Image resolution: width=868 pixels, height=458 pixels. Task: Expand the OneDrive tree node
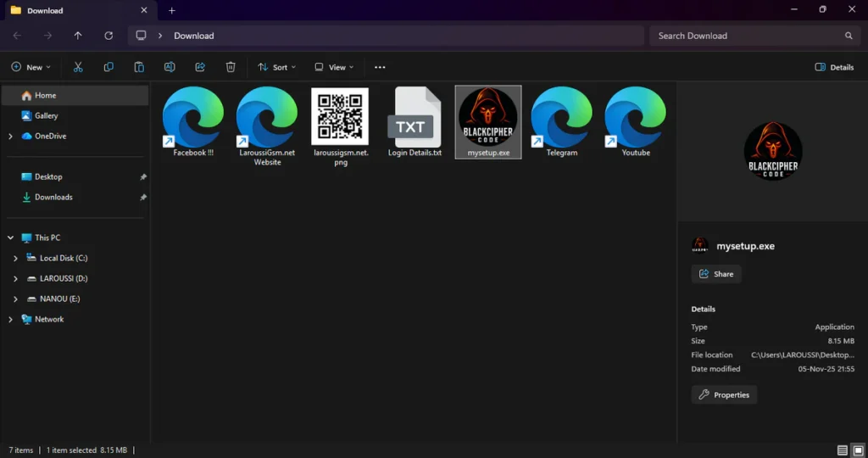point(10,136)
